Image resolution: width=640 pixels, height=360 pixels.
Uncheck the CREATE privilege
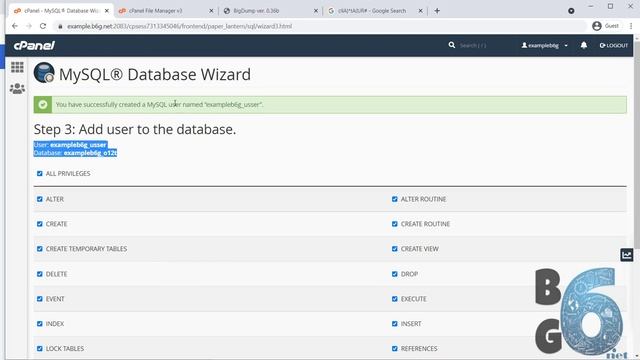[x=40, y=224]
